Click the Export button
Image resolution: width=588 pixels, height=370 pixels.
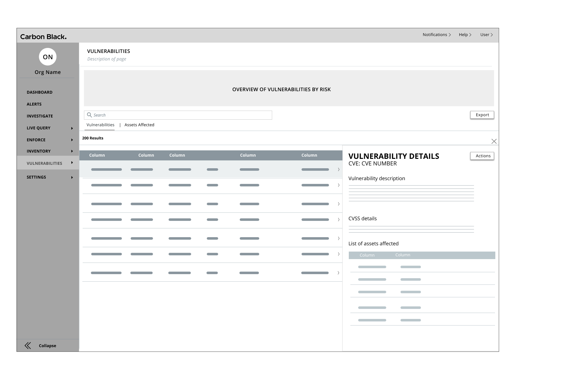click(482, 115)
